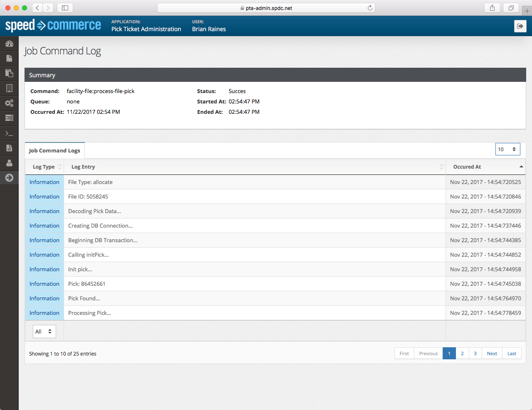This screenshot has width=532, height=410.
Task: Toggle the Safari sidebar button
Action: pos(65,8)
